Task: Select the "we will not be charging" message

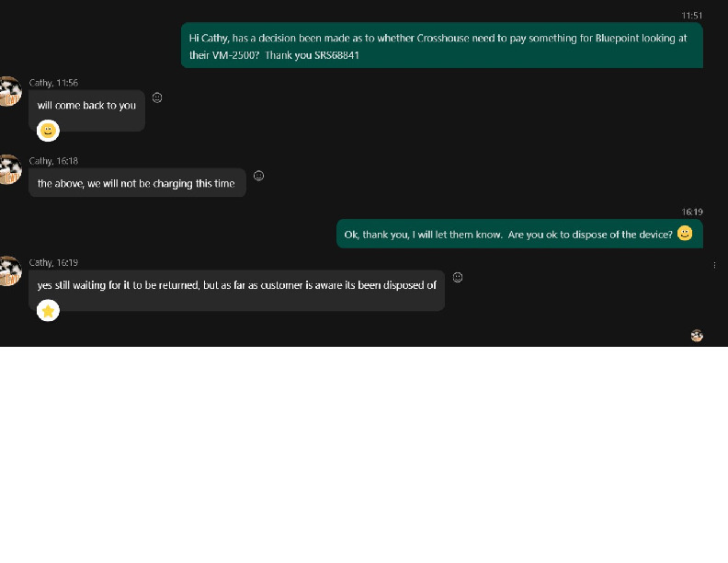Action: click(x=136, y=184)
